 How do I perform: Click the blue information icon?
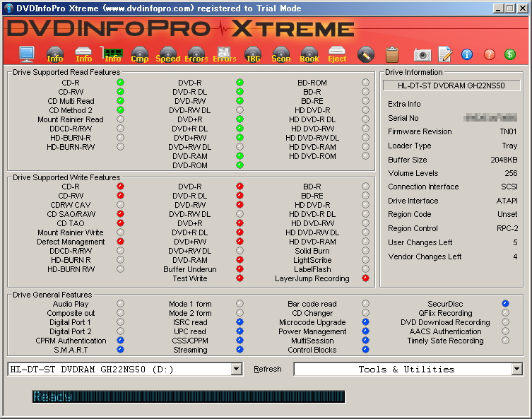(x=467, y=54)
